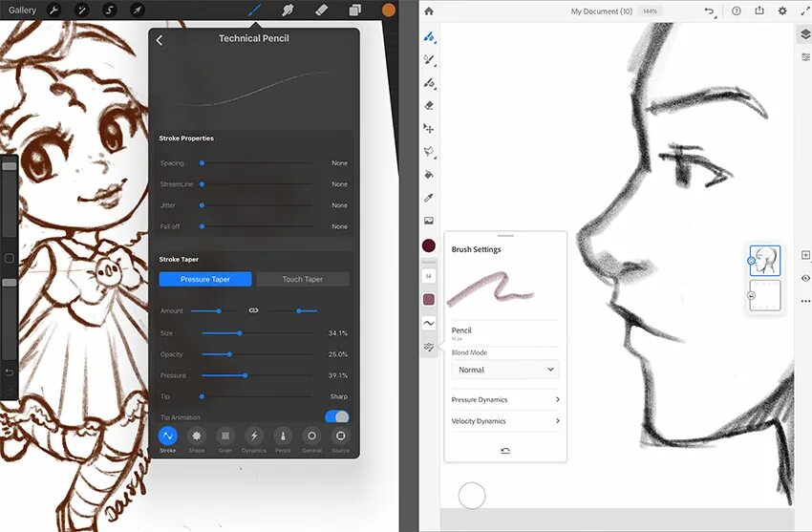Select Fresco Lasso selection tool

[x=429, y=152]
